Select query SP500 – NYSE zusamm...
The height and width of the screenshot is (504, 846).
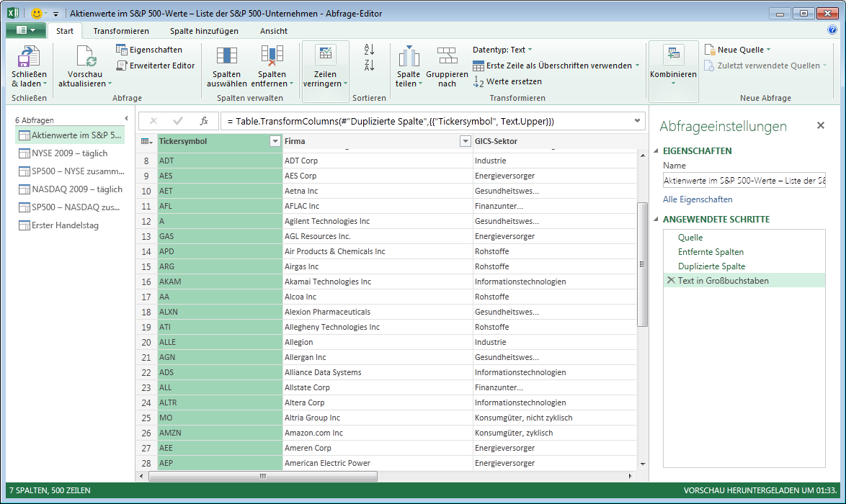click(x=70, y=171)
